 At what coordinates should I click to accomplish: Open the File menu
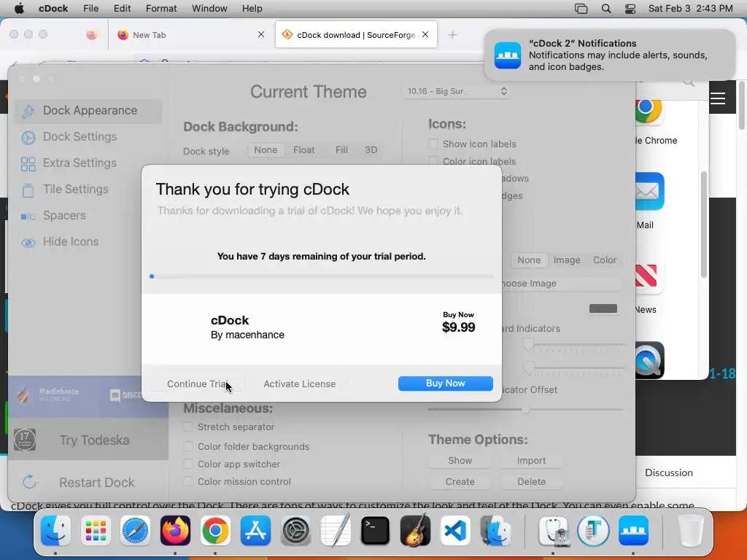tap(90, 9)
